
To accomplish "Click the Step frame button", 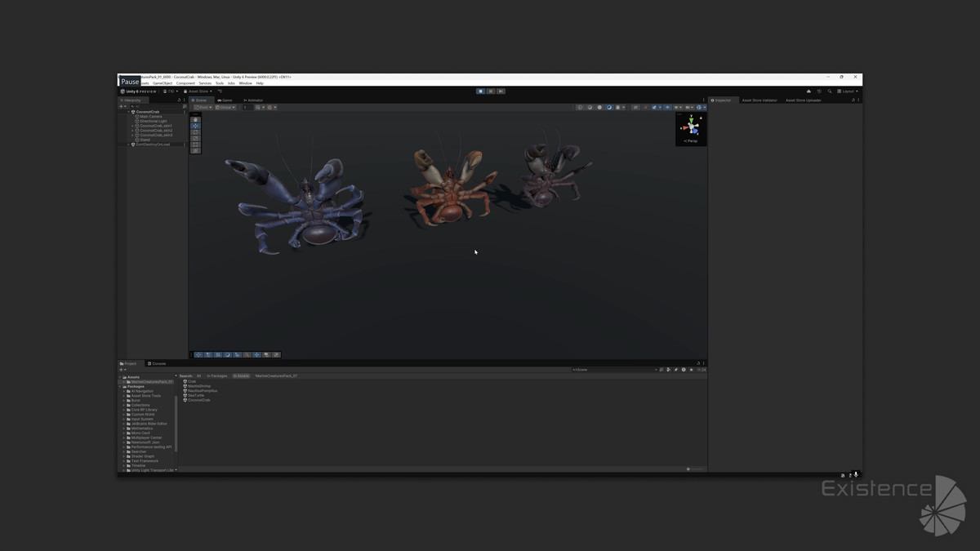I will click(501, 91).
